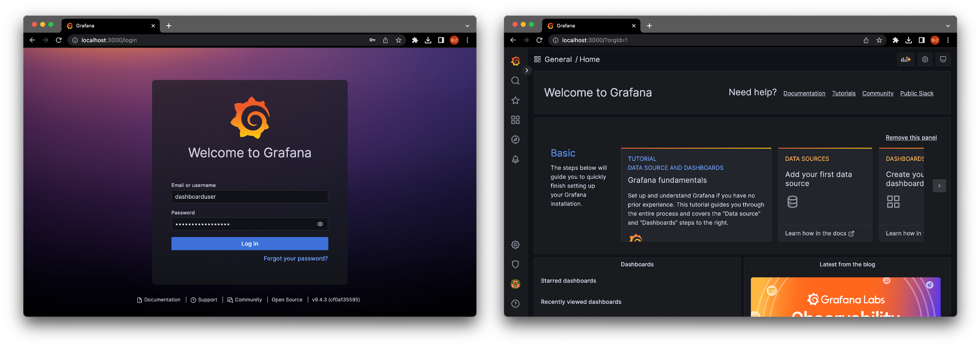Screen dimensions: 980x347
Task: Click Learn how in the docs link
Action: tap(819, 233)
